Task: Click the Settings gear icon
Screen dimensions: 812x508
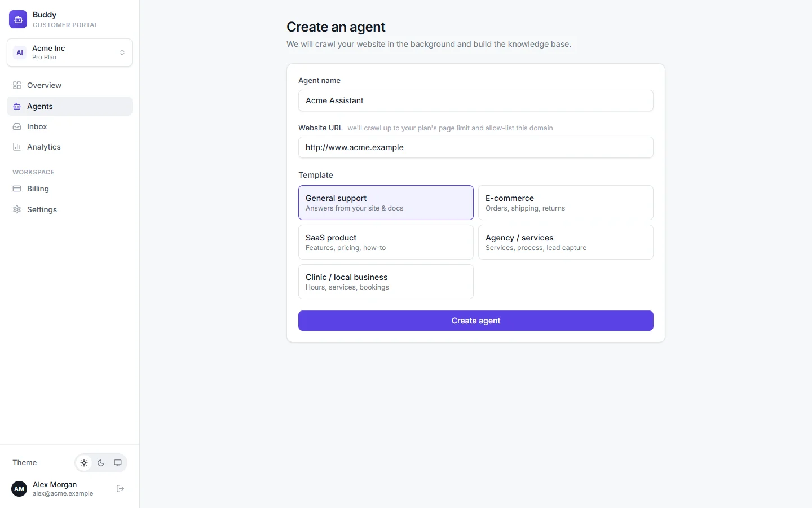Action: [x=17, y=209]
